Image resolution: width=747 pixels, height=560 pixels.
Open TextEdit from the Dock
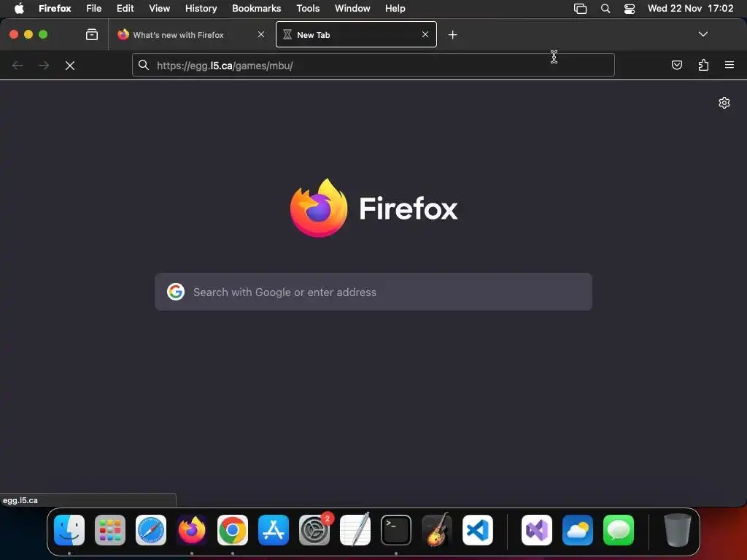point(355,530)
